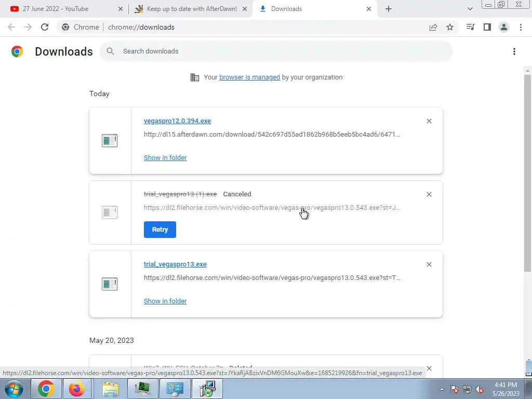Open the Windows Start menu
The image size is (532, 399).
(14, 389)
